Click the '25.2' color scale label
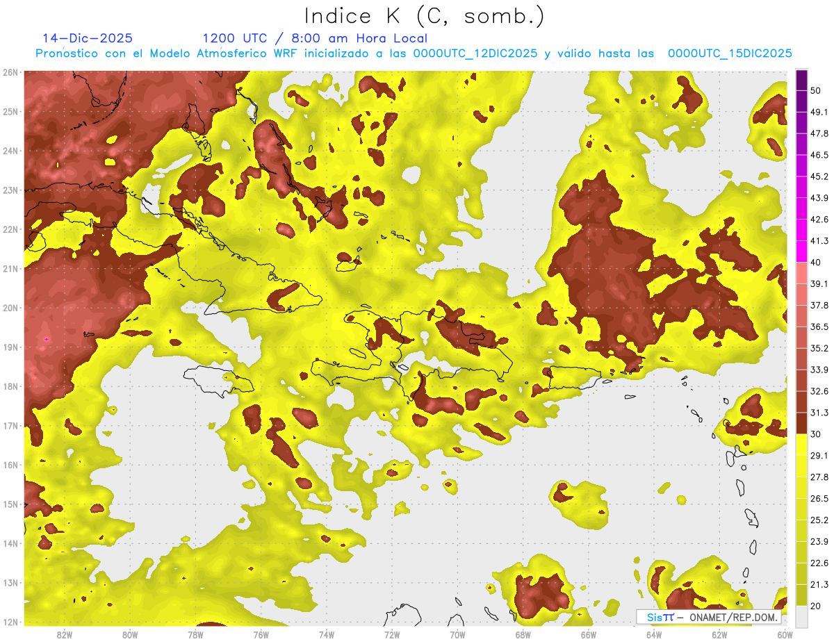834x644 pixels. [820, 520]
